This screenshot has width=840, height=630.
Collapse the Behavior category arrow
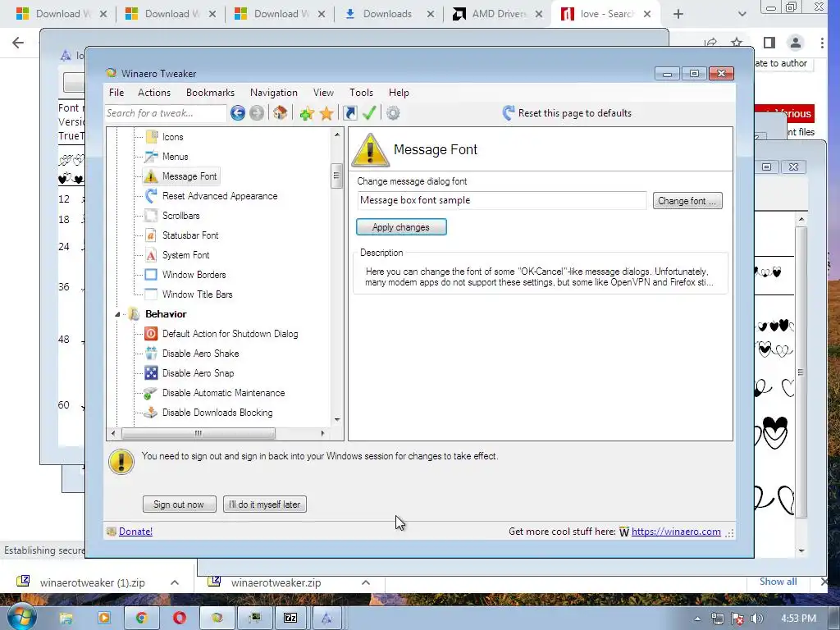pos(117,314)
